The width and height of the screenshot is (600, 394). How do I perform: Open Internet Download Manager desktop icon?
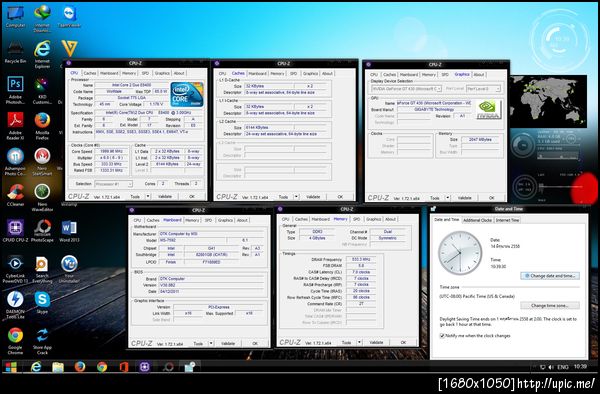(42, 18)
